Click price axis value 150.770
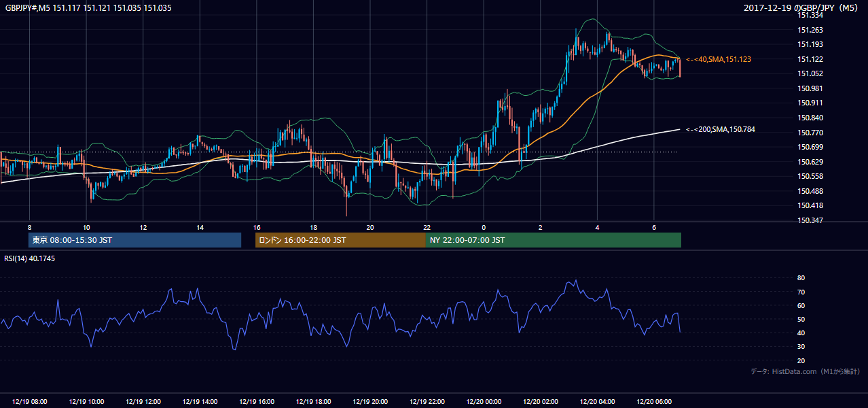 point(810,133)
